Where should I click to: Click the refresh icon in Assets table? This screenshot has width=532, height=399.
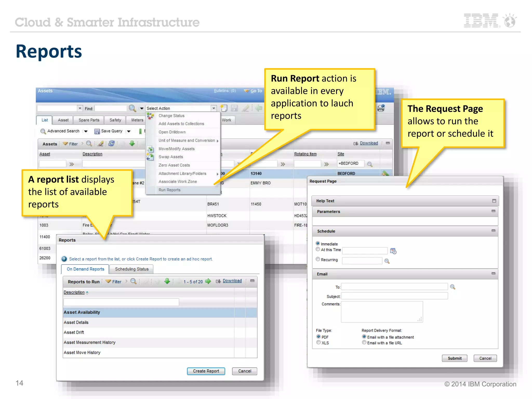(111, 143)
